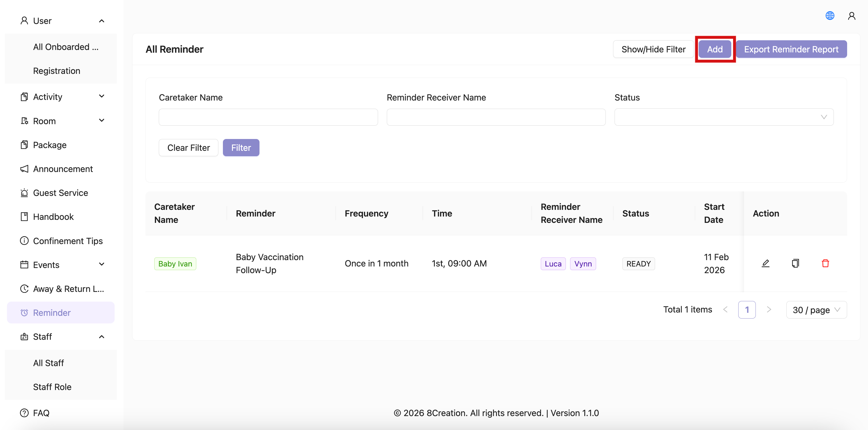The width and height of the screenshot is (868, 430).
Task: Click the edit pencil icon for Baby Ivan
Action: [765, 263]
